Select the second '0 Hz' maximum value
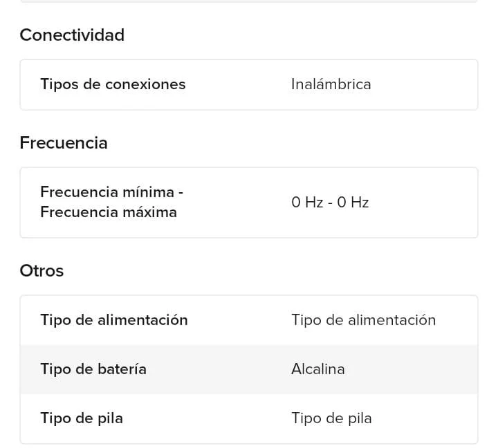This screenshot has width=498, height=448. point(353,203)
